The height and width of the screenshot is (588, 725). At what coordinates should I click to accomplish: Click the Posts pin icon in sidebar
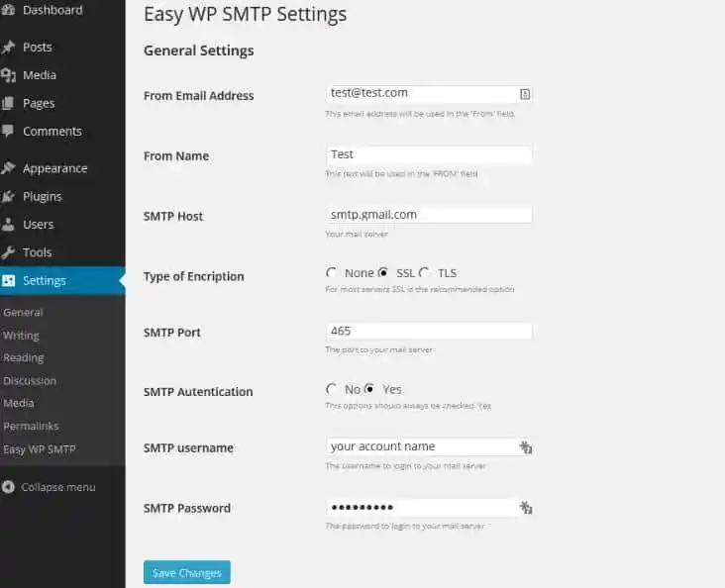click(8, 48)
